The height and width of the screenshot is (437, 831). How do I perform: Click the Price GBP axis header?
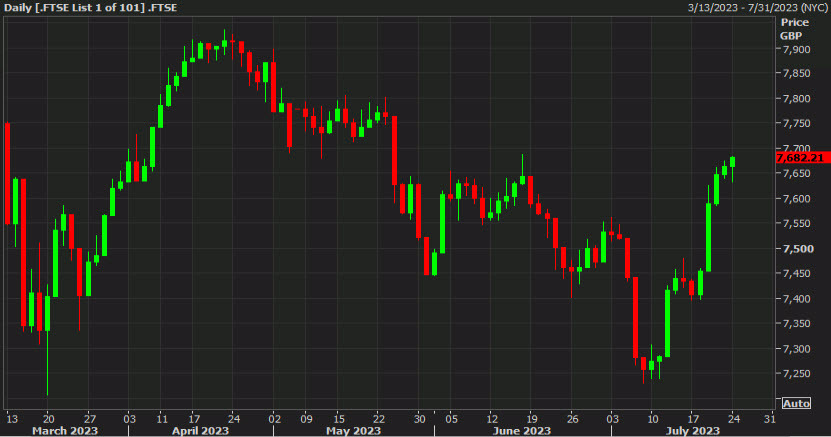point(794,29)
